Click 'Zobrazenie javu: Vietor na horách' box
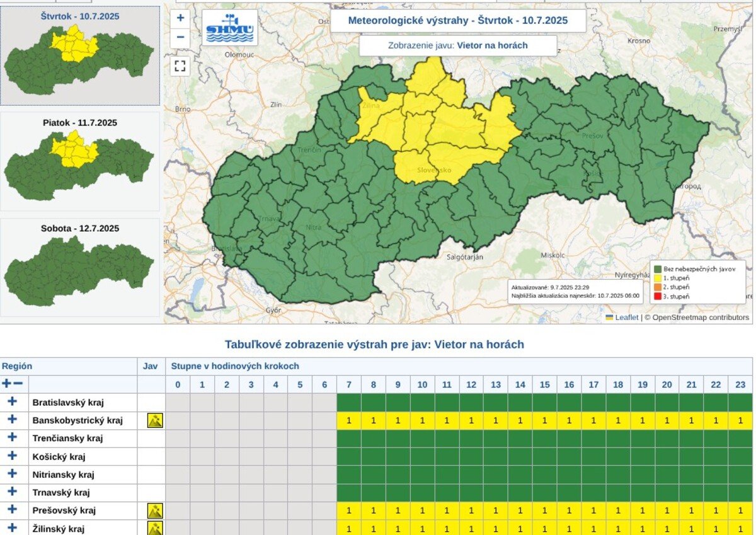 pos(458,45)
